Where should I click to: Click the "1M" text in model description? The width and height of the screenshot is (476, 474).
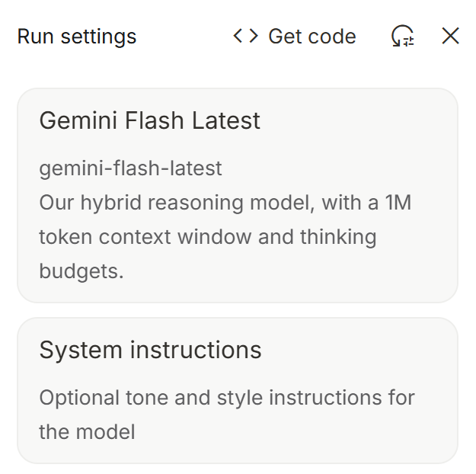(395, 203)
